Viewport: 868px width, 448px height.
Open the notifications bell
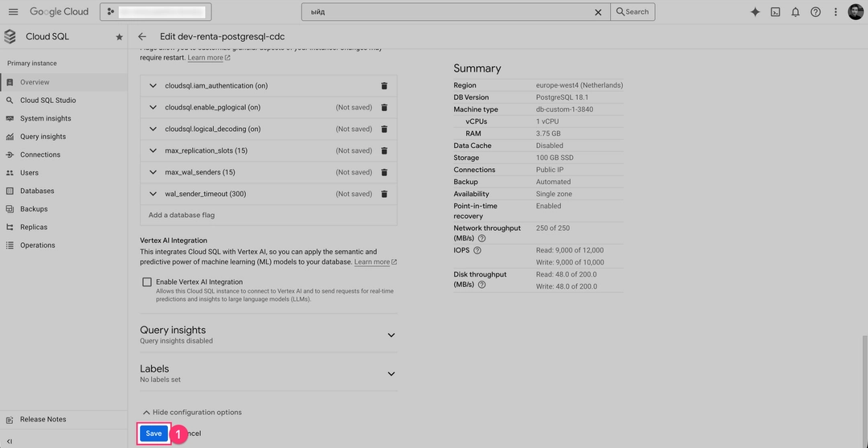pyautogui.click(x=795, y=12)
